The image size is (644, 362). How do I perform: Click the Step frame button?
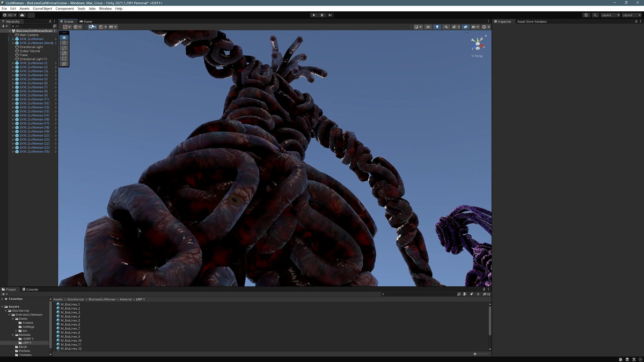(x=330, y=15)
